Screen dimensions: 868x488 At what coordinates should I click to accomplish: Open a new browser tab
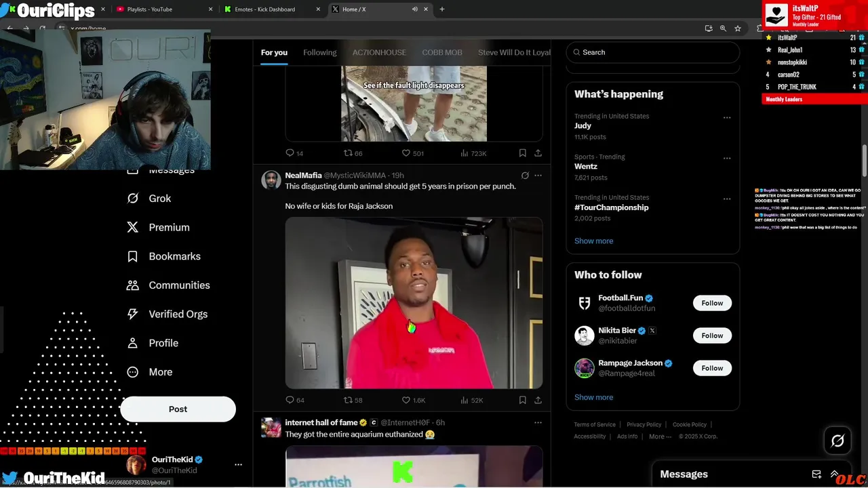click(x=442, y=9)
